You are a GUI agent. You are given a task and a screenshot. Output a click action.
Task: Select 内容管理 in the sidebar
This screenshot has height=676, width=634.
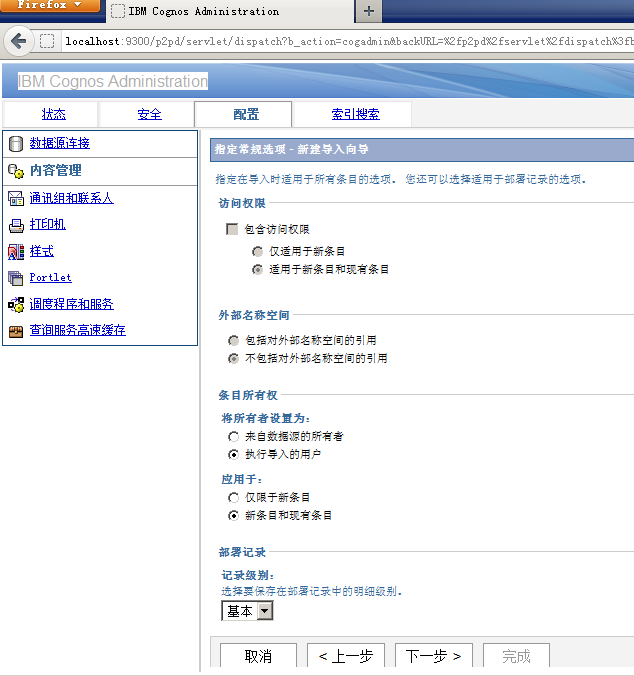click(x=56, y=170)
